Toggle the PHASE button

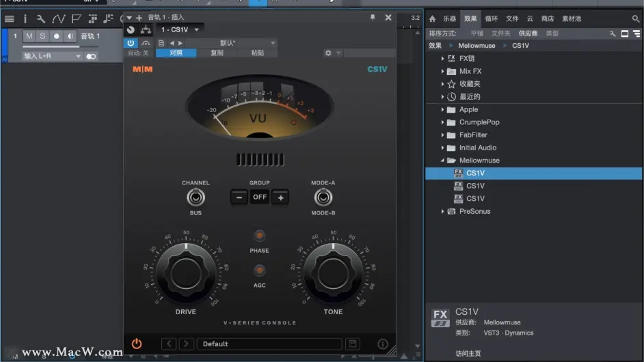click(259, 236)
